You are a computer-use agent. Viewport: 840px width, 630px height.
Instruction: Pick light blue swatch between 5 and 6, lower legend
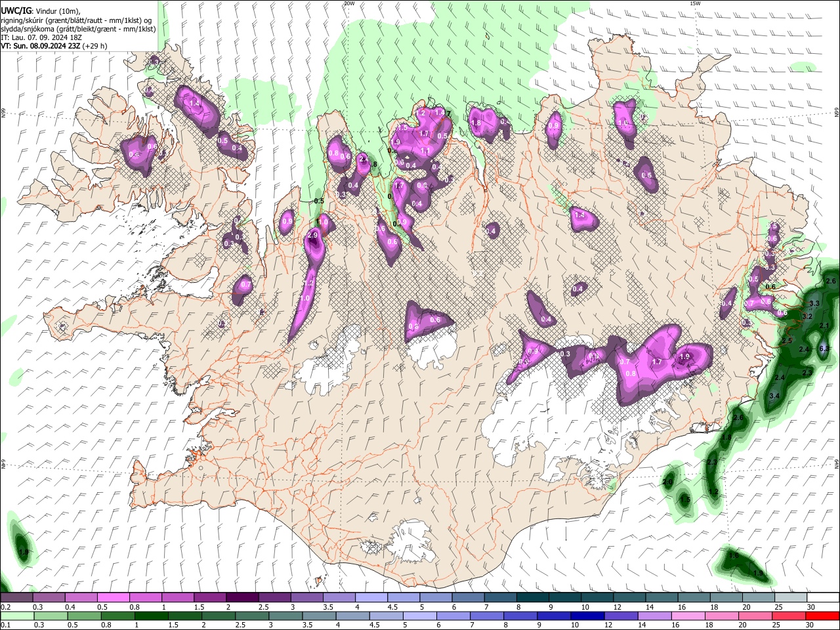[420, 616]
